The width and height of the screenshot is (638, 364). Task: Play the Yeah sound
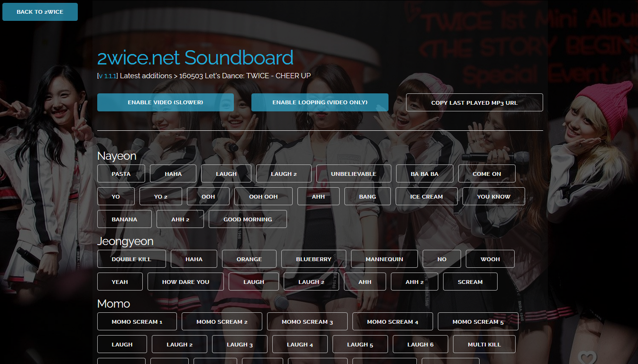tap(120, 282)
